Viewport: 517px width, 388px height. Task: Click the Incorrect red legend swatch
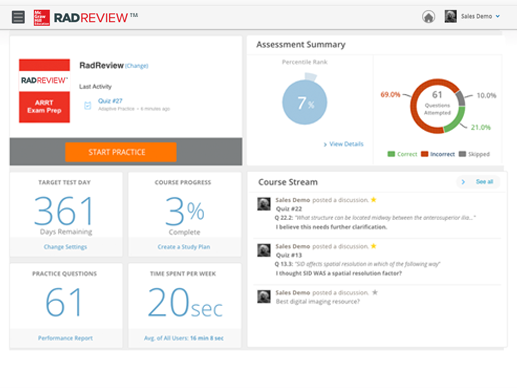coord(424,154)
